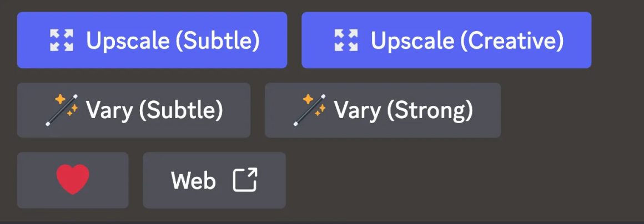Click the "Upscale (Subtle)" text label
This screenshot has width=644, height=224.
[x=173, y=40]
